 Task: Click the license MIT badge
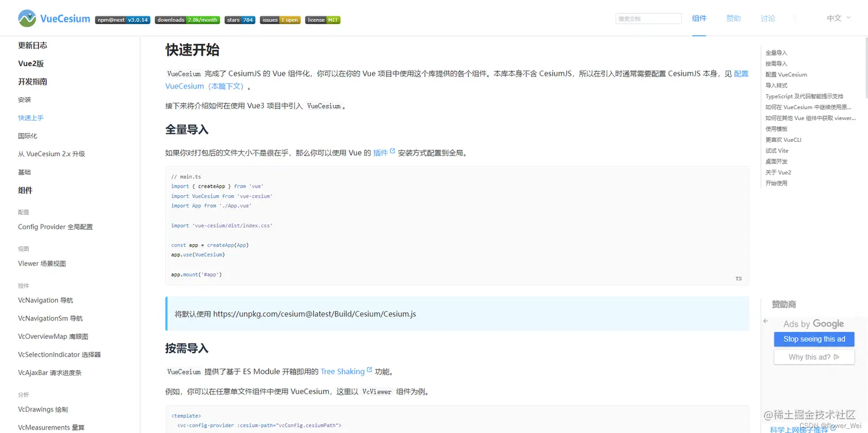point(323,19)
